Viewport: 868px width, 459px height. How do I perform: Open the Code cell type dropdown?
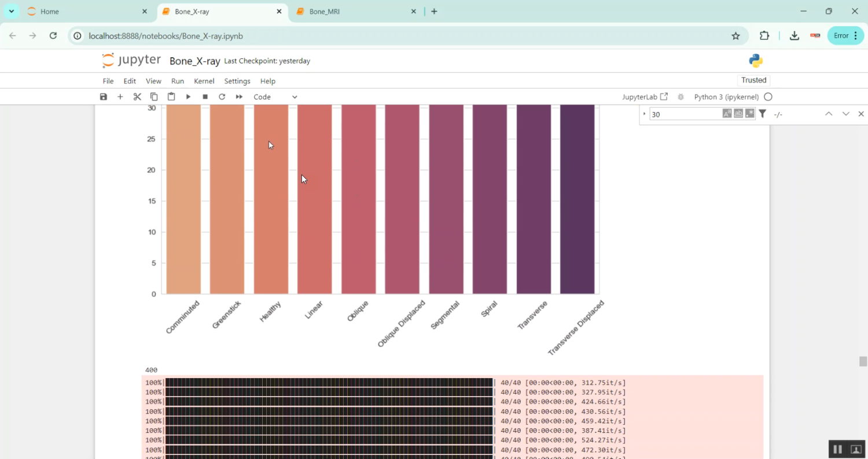(x=275, y=97)
